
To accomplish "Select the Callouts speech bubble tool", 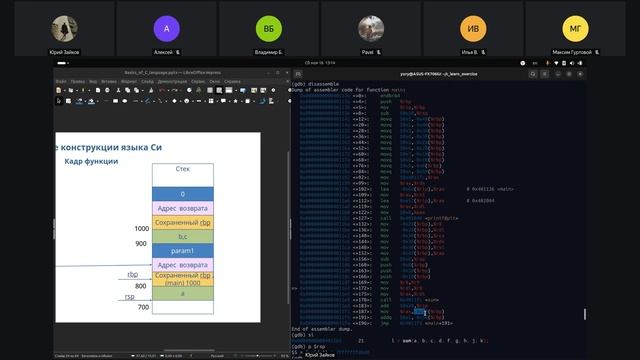I will [x=223, y=101].
